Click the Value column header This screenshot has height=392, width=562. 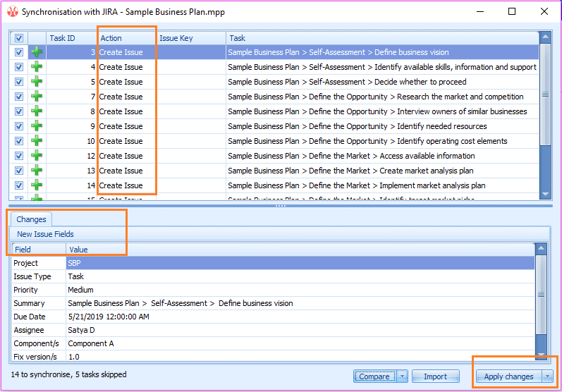click(x=300, y=250)
